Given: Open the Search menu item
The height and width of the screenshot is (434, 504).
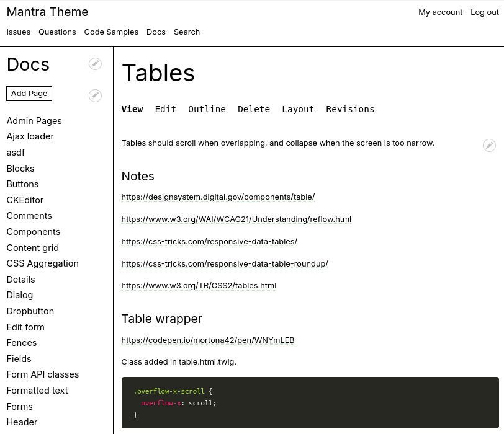Looking at the screenshot, I should point(187,32).
